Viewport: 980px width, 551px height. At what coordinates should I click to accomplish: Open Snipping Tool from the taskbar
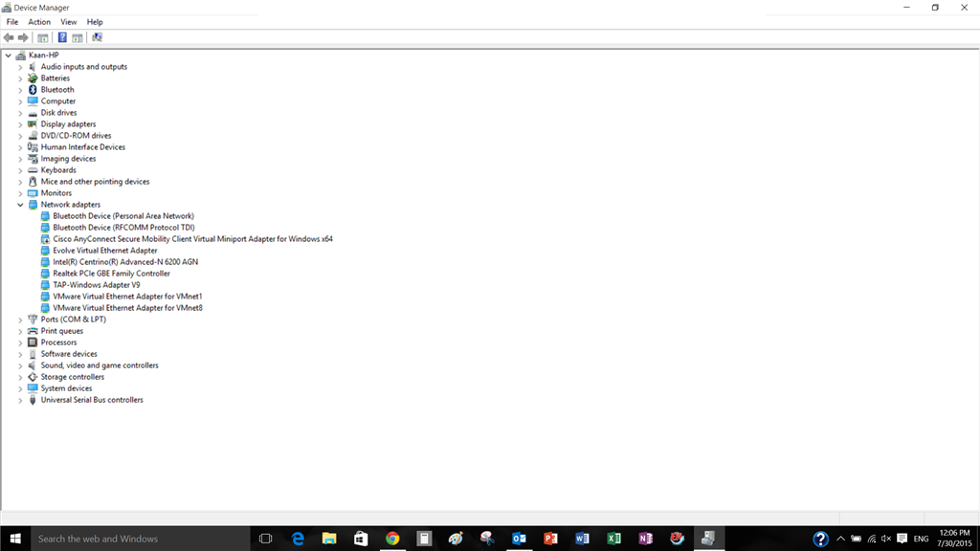click(487, 539)
